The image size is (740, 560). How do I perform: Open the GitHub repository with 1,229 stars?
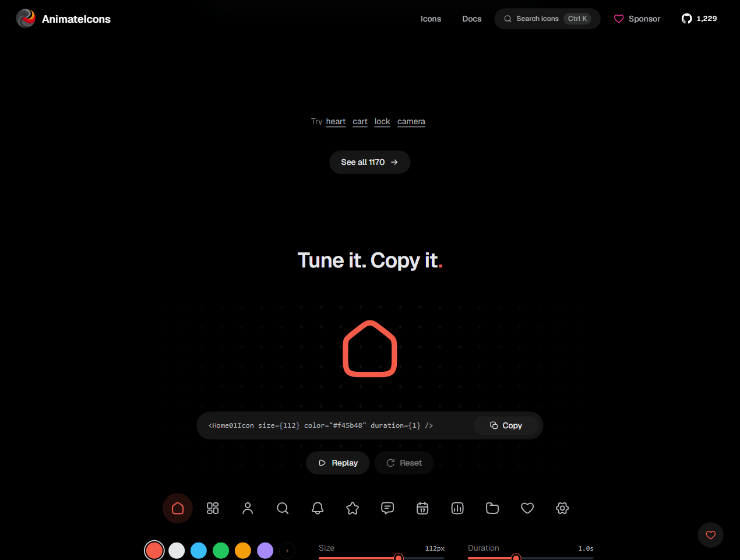(699, 19)
